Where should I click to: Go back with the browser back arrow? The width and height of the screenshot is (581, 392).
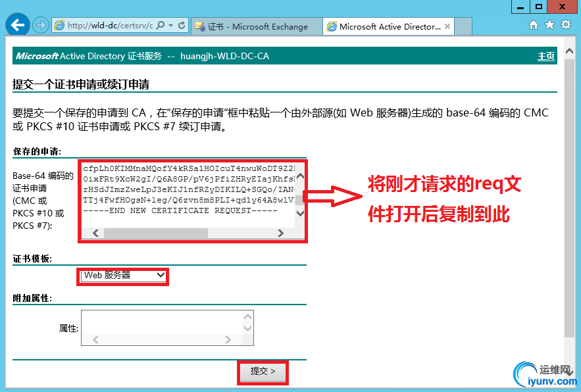[x=17, y=25]
